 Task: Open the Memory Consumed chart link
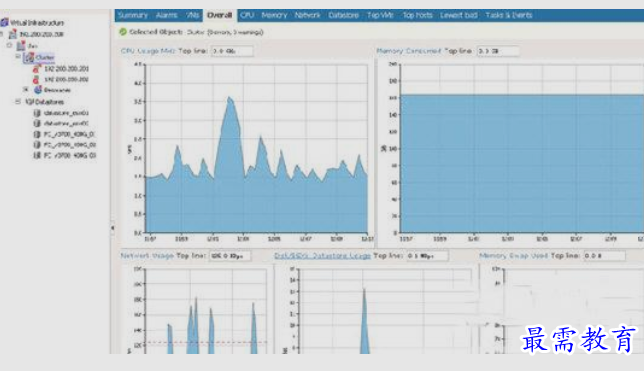409,51
